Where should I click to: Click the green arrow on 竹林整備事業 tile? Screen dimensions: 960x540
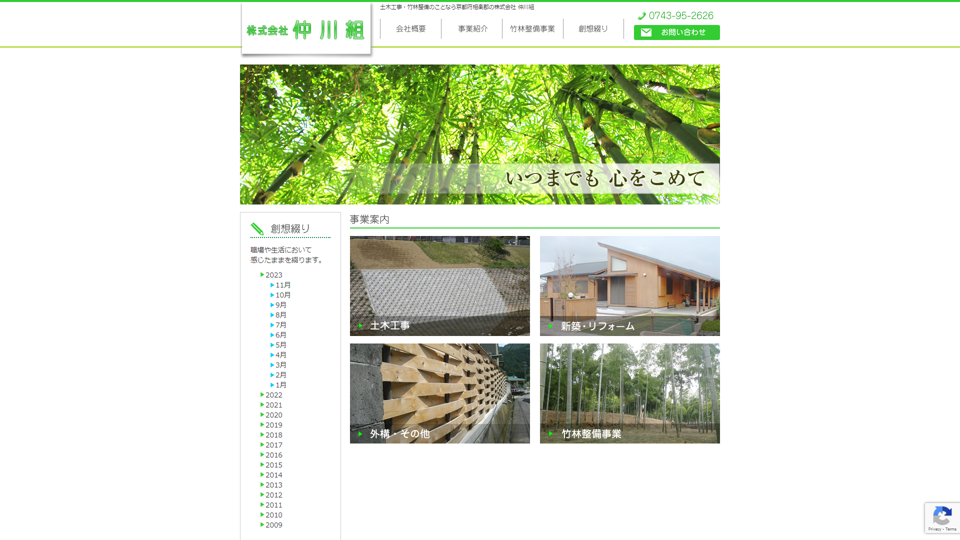pos(551,434)
